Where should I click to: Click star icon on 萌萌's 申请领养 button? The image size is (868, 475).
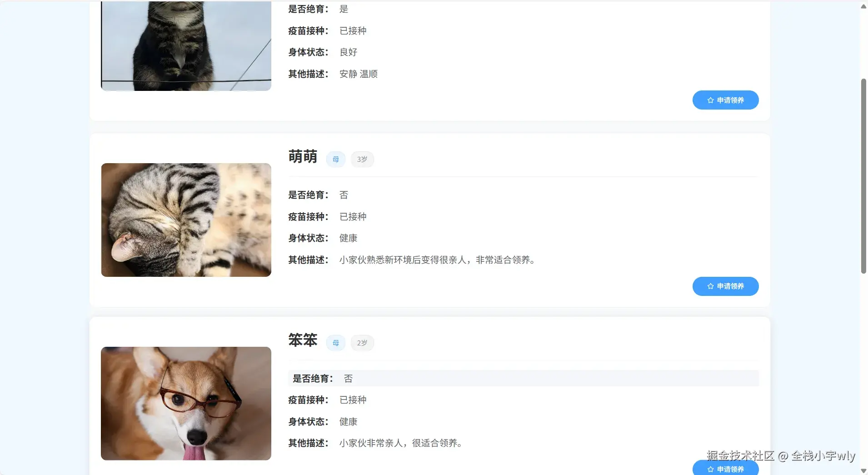710,286
